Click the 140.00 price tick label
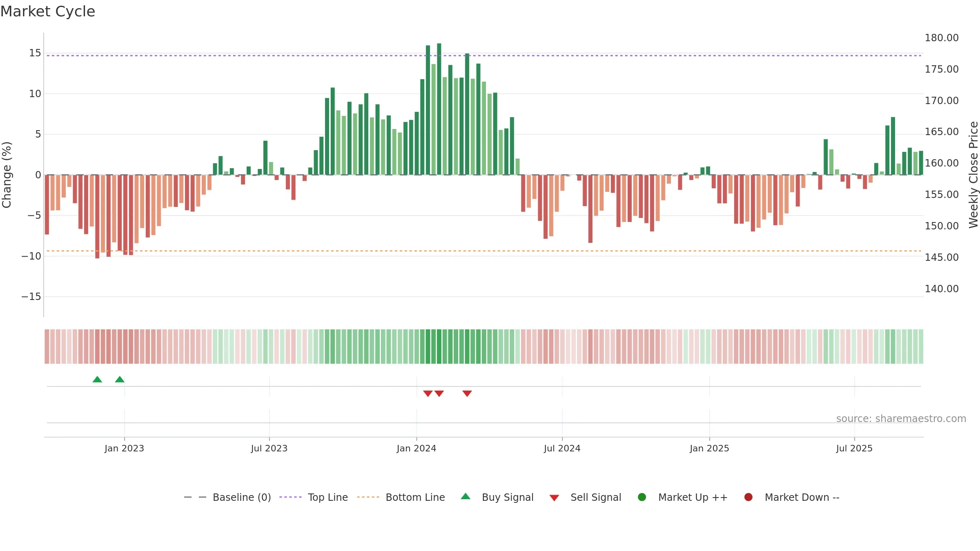The height and width of the screenshot is (551, 980). coord(942,289)
